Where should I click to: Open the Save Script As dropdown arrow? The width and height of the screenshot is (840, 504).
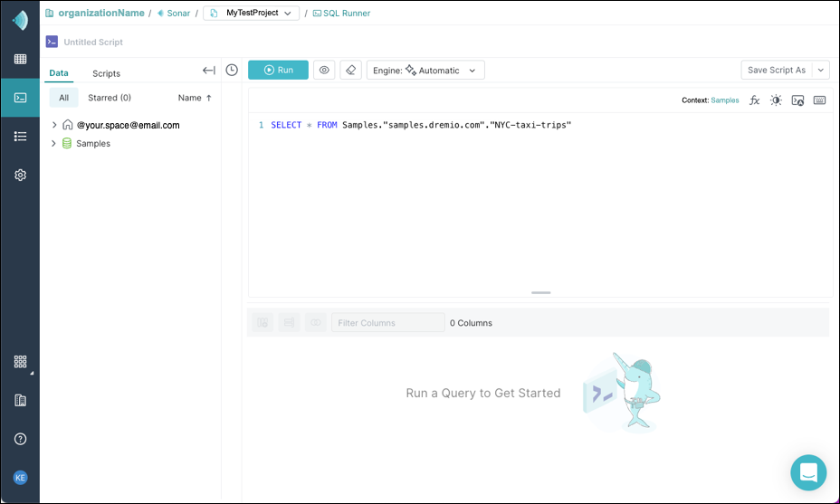821,71
